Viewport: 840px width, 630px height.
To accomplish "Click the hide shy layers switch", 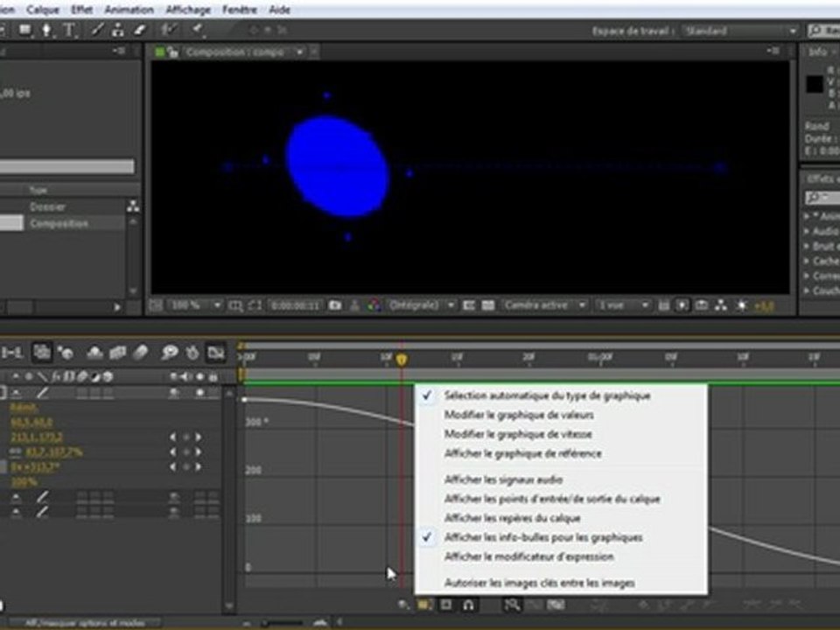I will tap(94, 353).
